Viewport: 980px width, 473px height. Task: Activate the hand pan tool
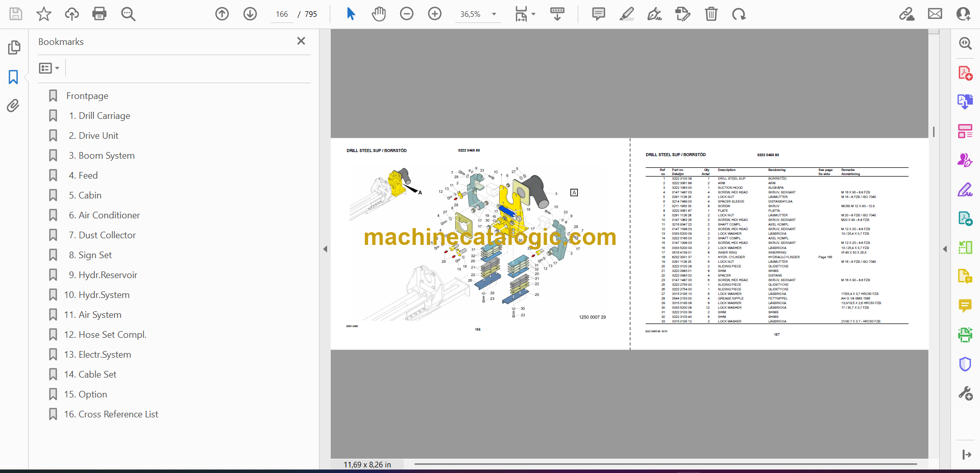click(x=379, y=14)
